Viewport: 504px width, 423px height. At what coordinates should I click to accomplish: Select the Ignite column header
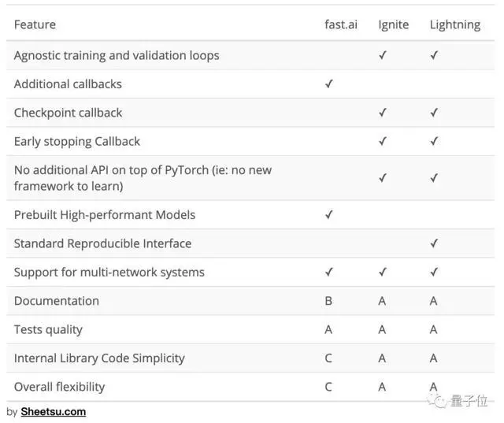pos(394,24)
